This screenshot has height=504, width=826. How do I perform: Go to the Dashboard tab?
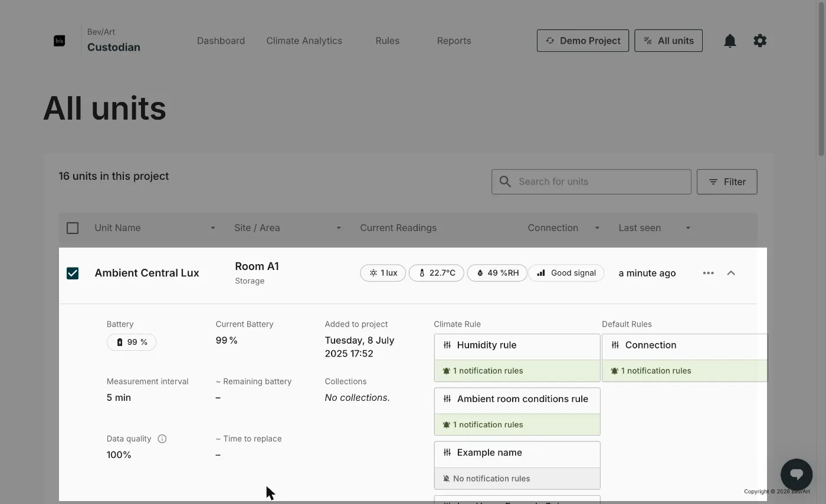click(x=221, y=41)
